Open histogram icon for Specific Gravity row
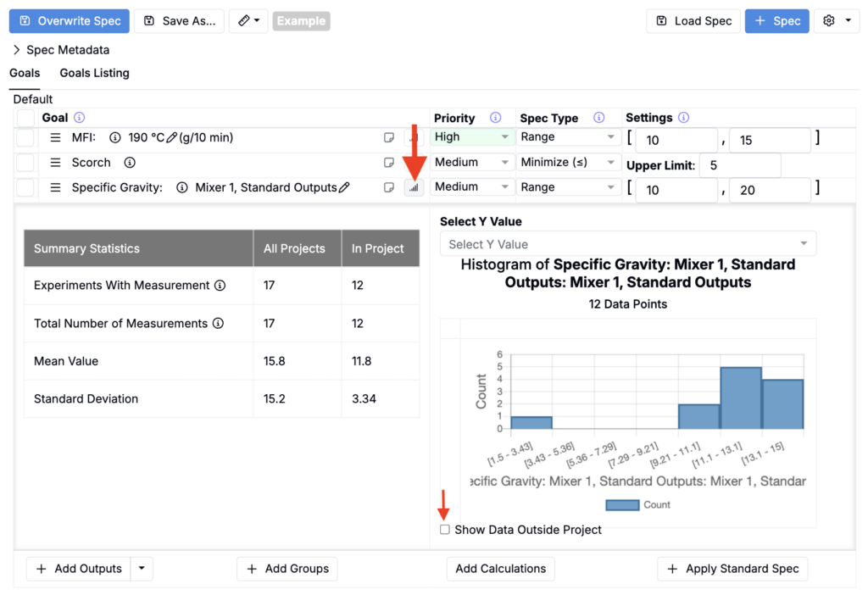Image resolution: width=868 pixels, height=595 pixels. coord(413,187)
